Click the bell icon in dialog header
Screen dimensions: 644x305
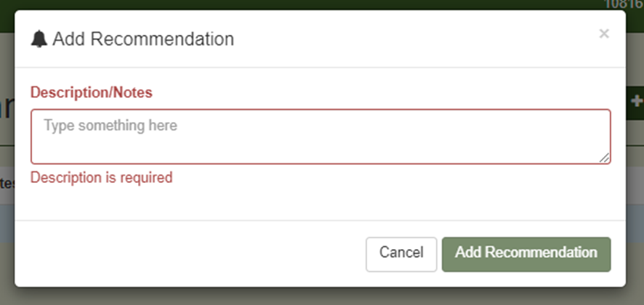pos(39,39)
